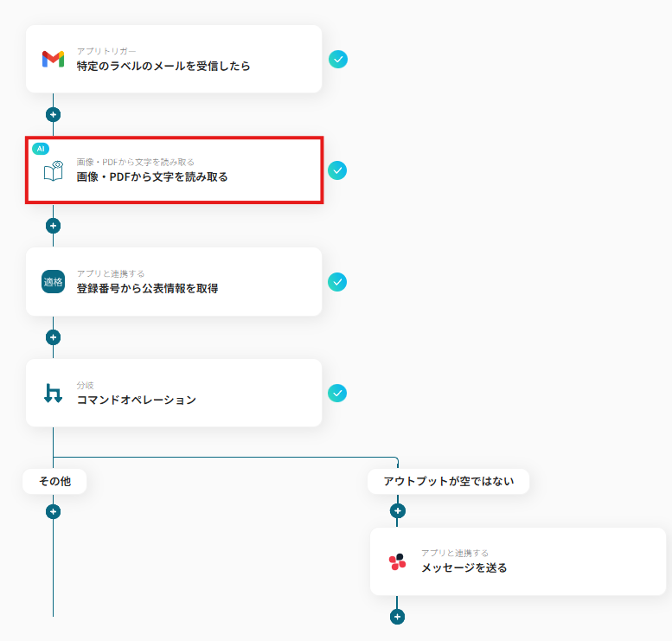Click the branch icon in コマンドオペレーション card
Image resolution: width=672 pixels, height=641 pixels.
pyautogui.click(x=53, y=394)
